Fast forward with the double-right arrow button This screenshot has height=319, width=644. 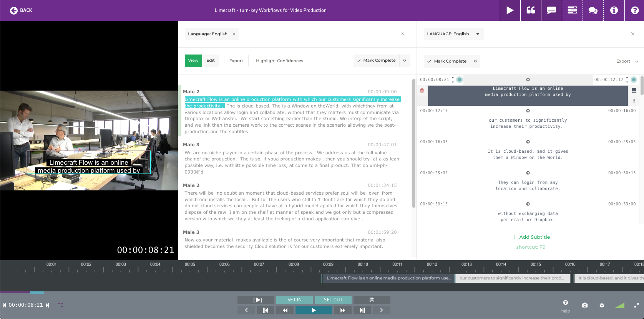click(343, 310)
